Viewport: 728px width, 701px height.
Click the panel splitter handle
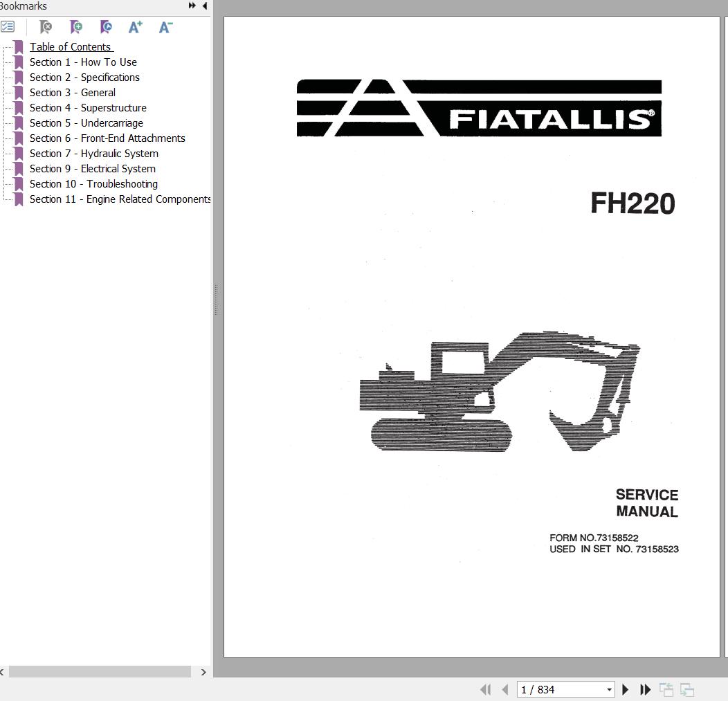coord(217,300)
